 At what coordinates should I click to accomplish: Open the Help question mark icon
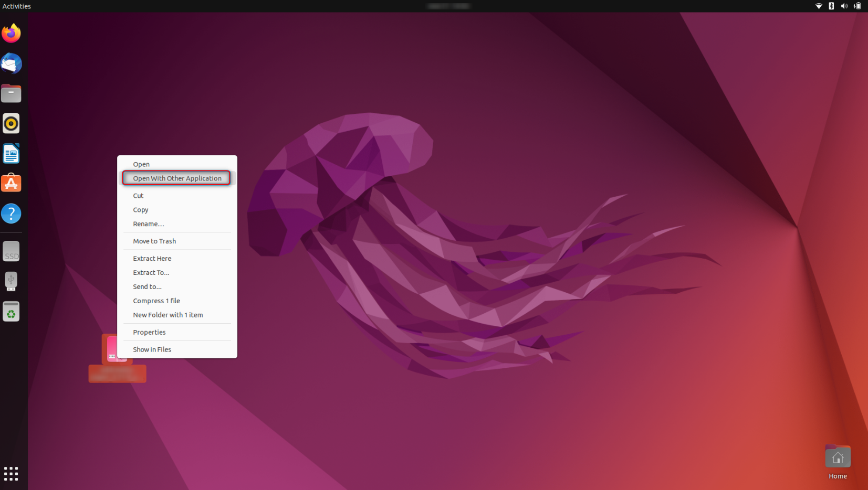(11, 214)
